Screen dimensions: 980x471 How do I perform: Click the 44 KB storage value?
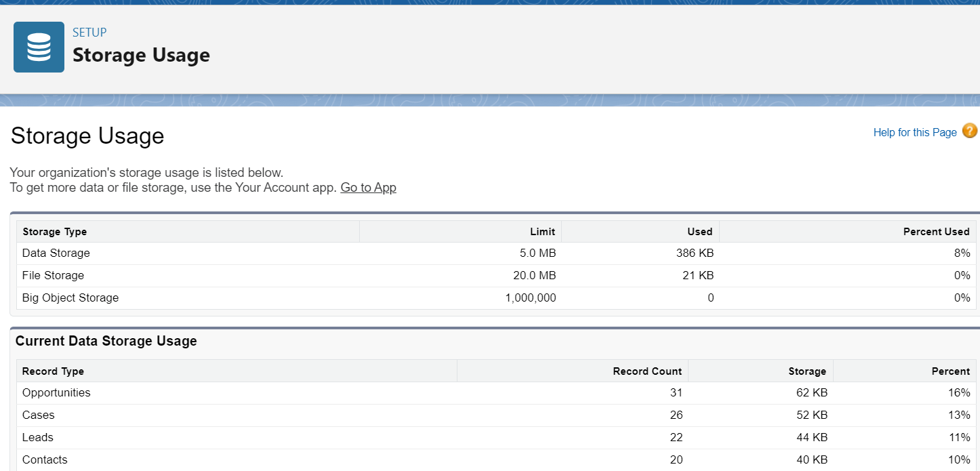click(812, 437)
